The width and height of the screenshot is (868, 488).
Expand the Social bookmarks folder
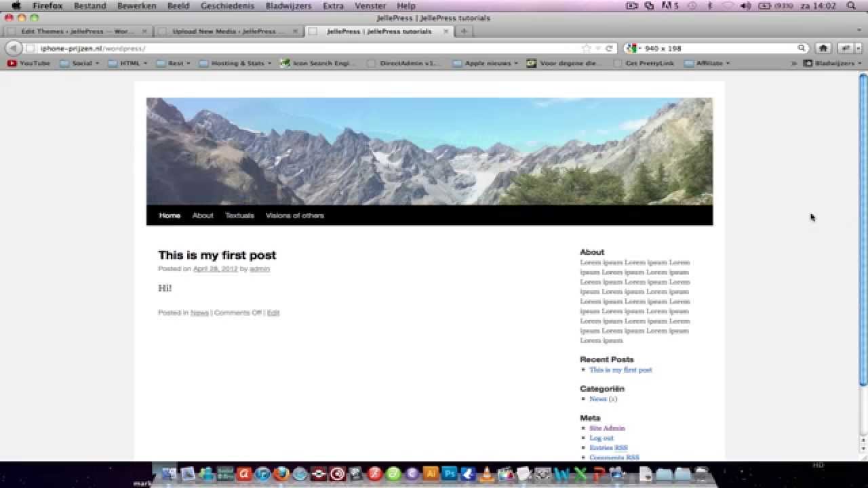pos(79,63)
